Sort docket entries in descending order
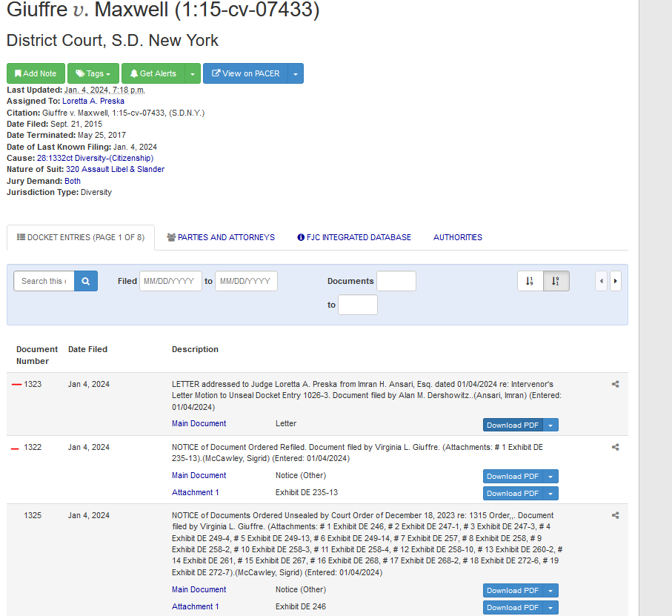Screen dimensions: 672x616 point(556,281)
